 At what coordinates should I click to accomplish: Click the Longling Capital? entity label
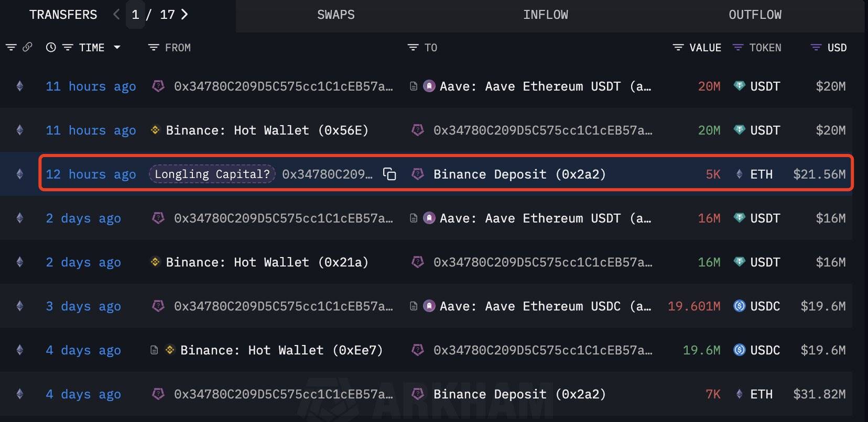point(212,174)
